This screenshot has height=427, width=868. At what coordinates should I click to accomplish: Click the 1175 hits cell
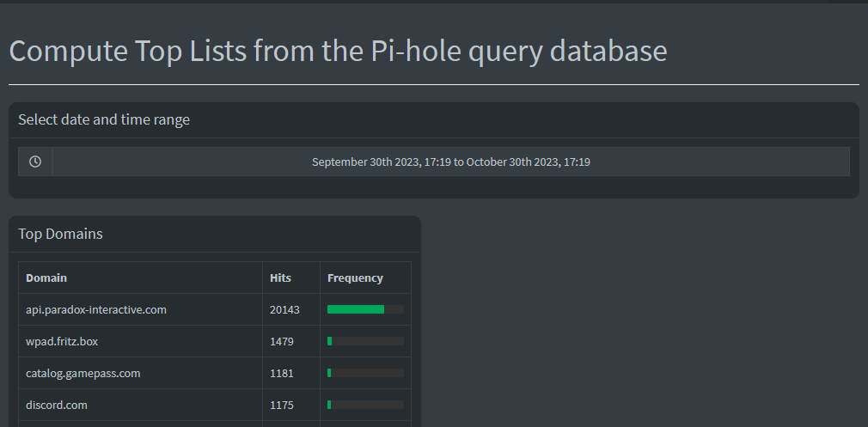click(282, 405)
